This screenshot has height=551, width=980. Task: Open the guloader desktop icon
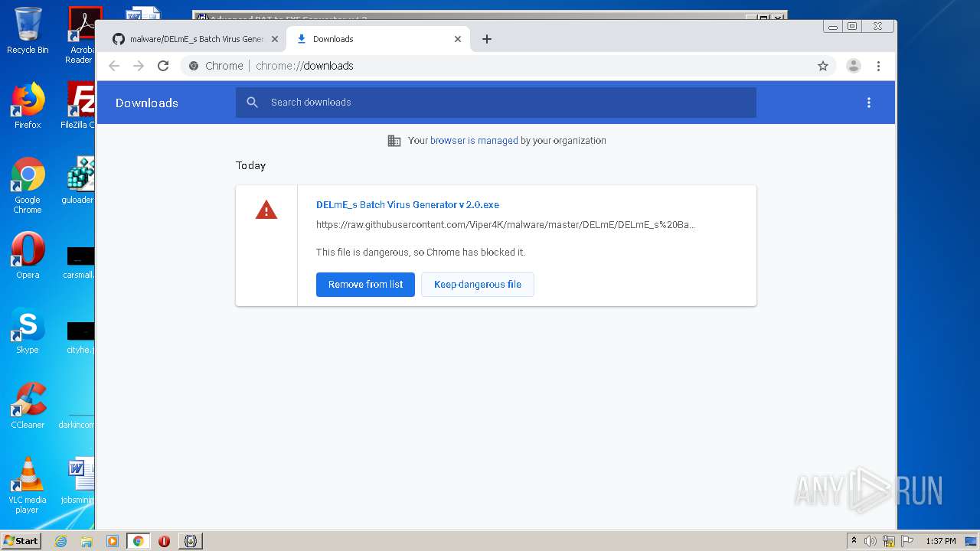(80, 181)
